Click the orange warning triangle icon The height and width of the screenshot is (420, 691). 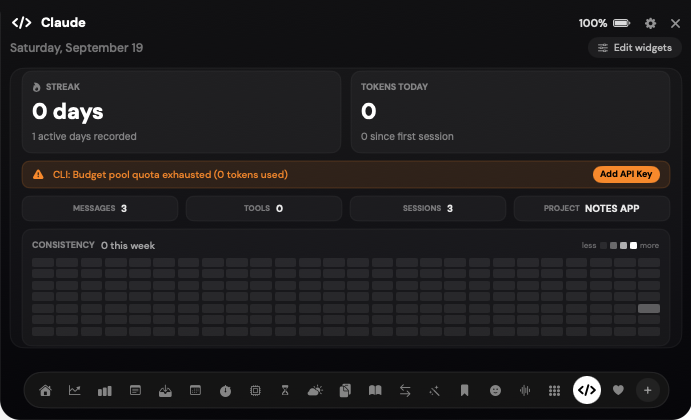pos(38,175)
